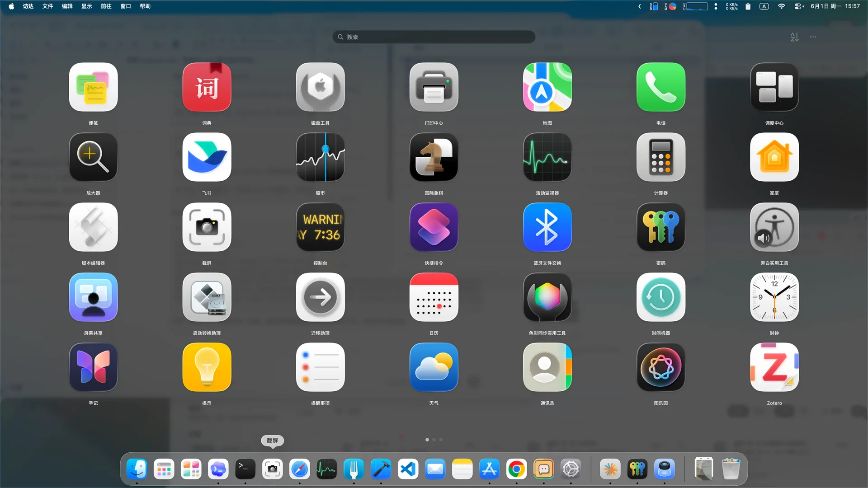868x488 pixels.
Task: Open 调度中心 Mission Control
Action: 774,87
